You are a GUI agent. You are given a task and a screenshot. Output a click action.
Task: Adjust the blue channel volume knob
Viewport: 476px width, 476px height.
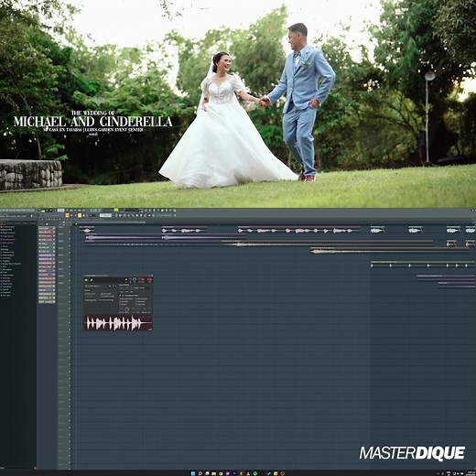(x=135, y=279)
